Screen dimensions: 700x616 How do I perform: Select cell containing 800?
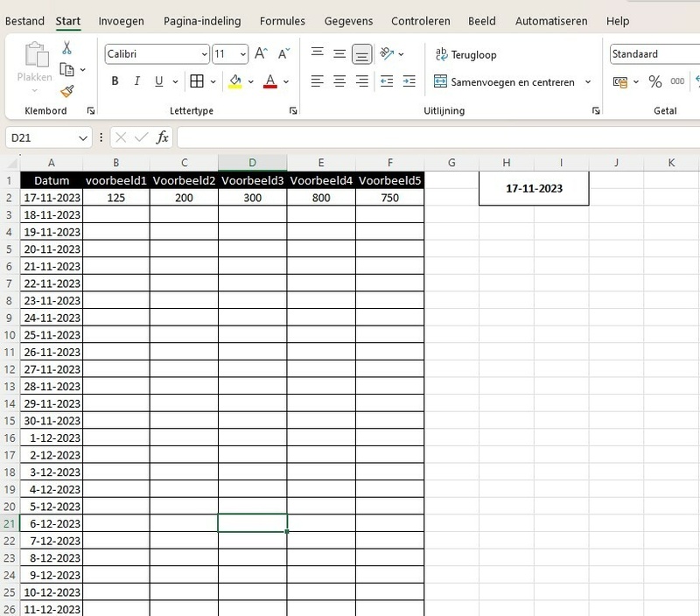pos(321,198)
